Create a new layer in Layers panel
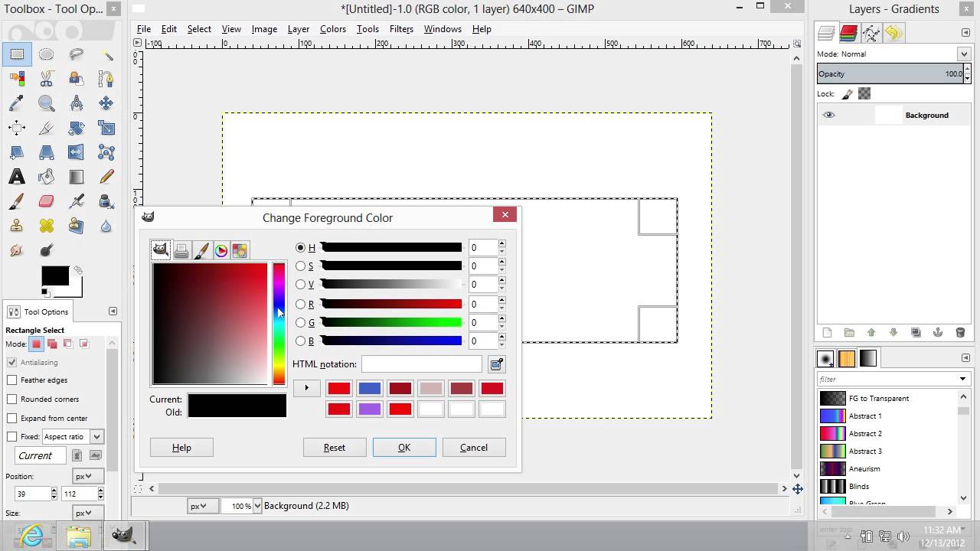Image resolution: width=980 pixels, height=551 pixels. (827, 333)
